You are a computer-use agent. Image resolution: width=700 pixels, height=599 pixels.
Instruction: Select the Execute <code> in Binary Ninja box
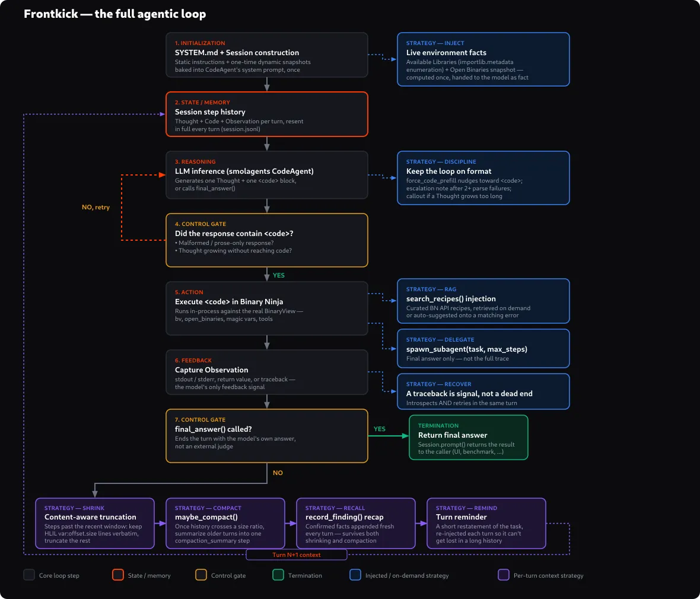266,308
